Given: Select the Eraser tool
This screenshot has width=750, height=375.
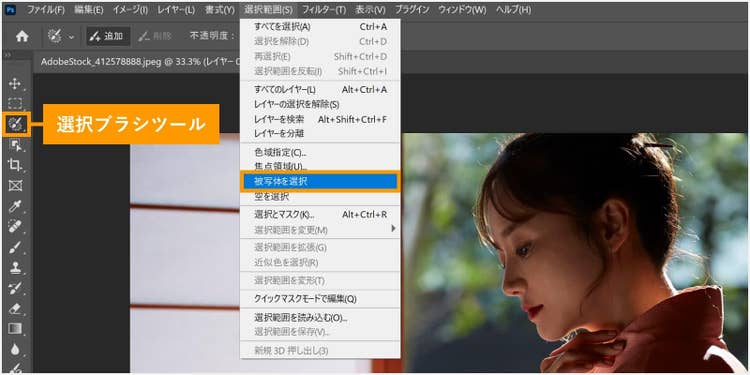Looking at the screenshot, I should coord(15,309).
